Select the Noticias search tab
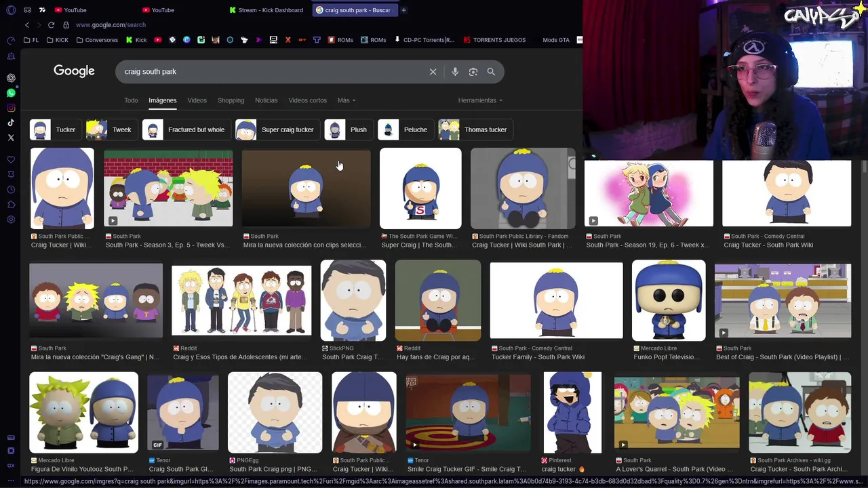The height and width of the screenshot is (488, 868). tap(266, 100)
